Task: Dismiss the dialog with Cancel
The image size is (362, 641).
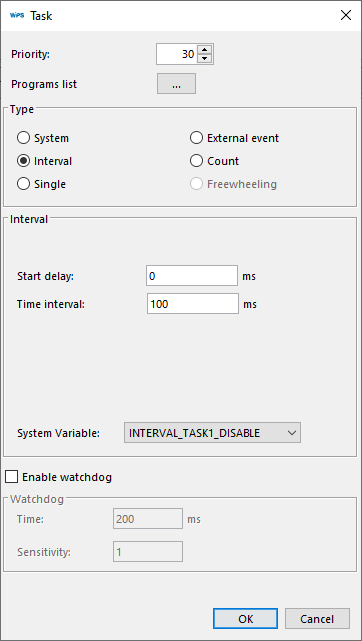Action: coord(317,619)
